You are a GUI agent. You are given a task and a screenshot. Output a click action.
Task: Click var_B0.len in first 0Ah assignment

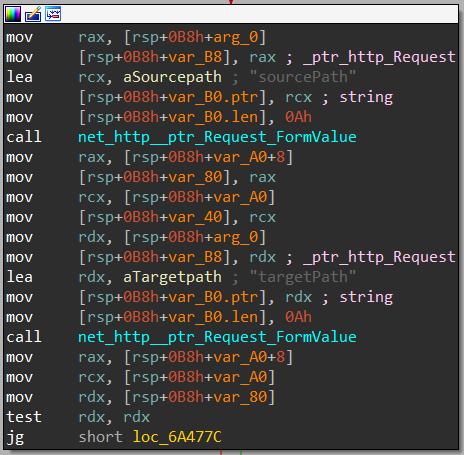pos(213,117)
